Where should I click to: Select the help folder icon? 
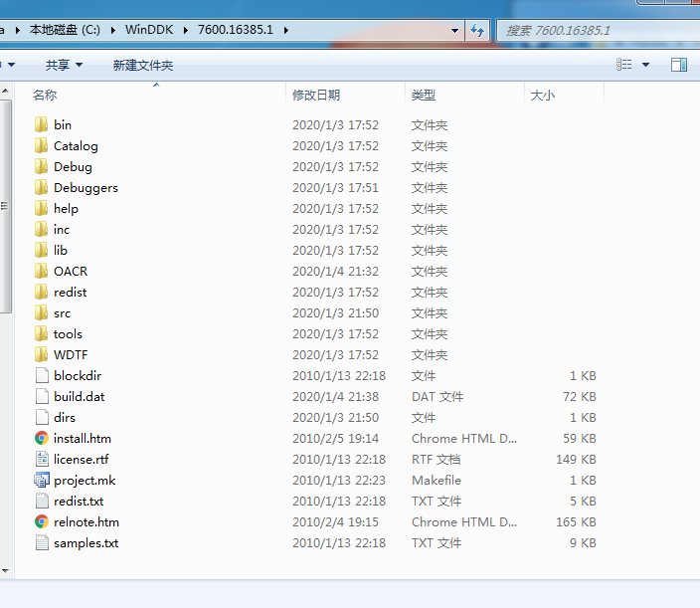41,208
